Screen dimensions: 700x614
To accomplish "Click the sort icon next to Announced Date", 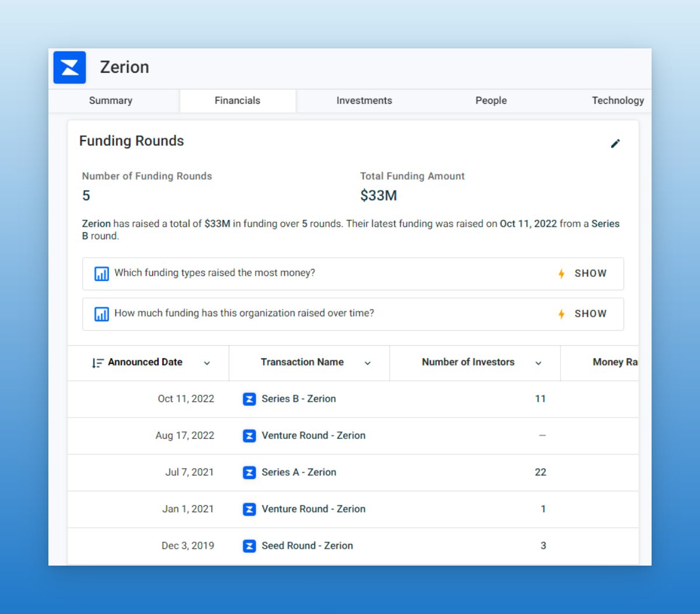I will click(97, 363).
